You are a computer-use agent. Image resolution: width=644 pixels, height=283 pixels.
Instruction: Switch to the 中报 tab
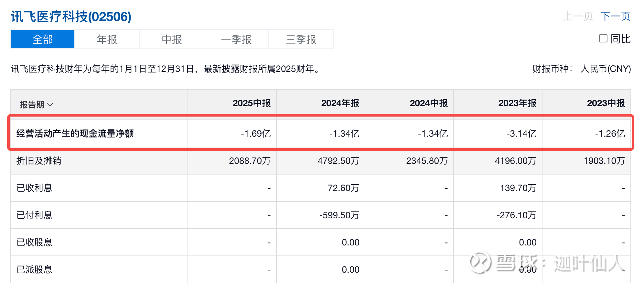point(172,39)
